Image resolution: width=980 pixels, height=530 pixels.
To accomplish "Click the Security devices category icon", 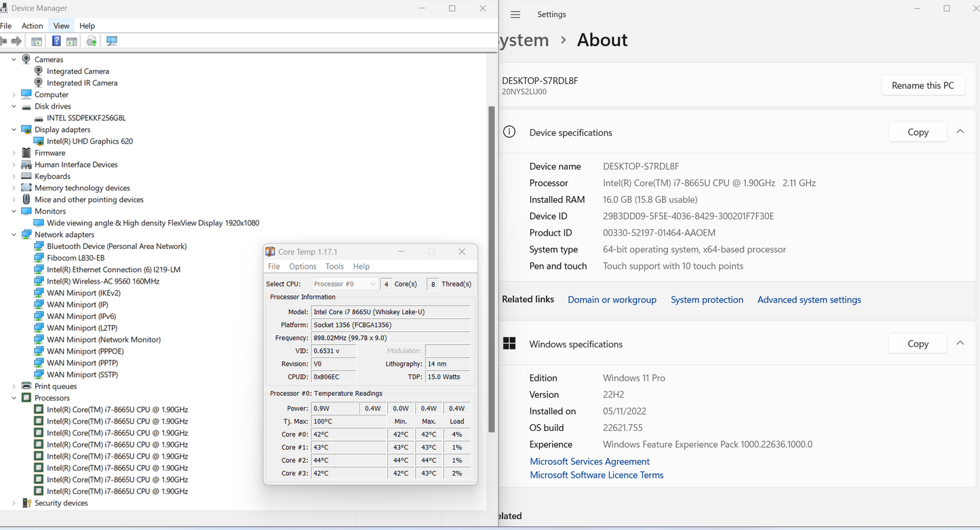I will click(x=26, y=503).
